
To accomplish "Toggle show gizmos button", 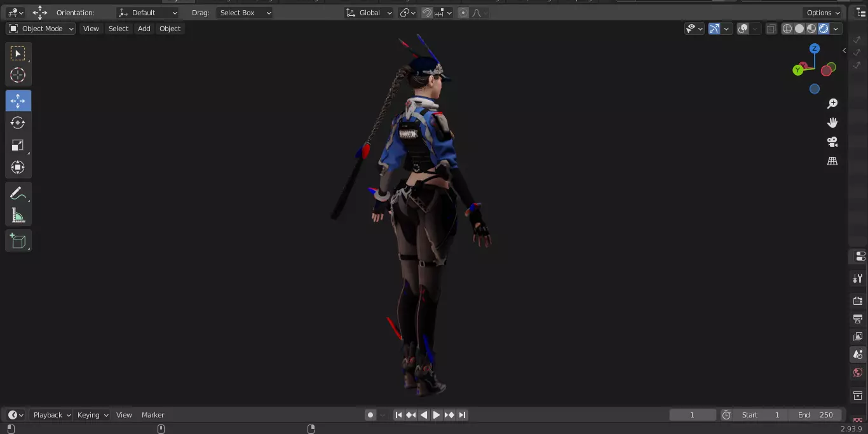I will click(714, 29).
